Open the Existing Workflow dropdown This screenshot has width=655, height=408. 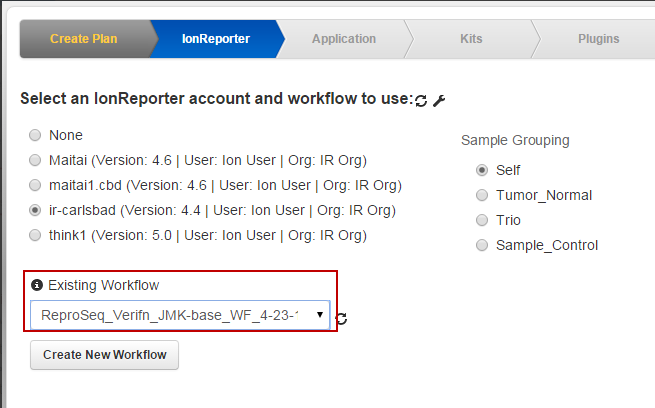point(181,315)
